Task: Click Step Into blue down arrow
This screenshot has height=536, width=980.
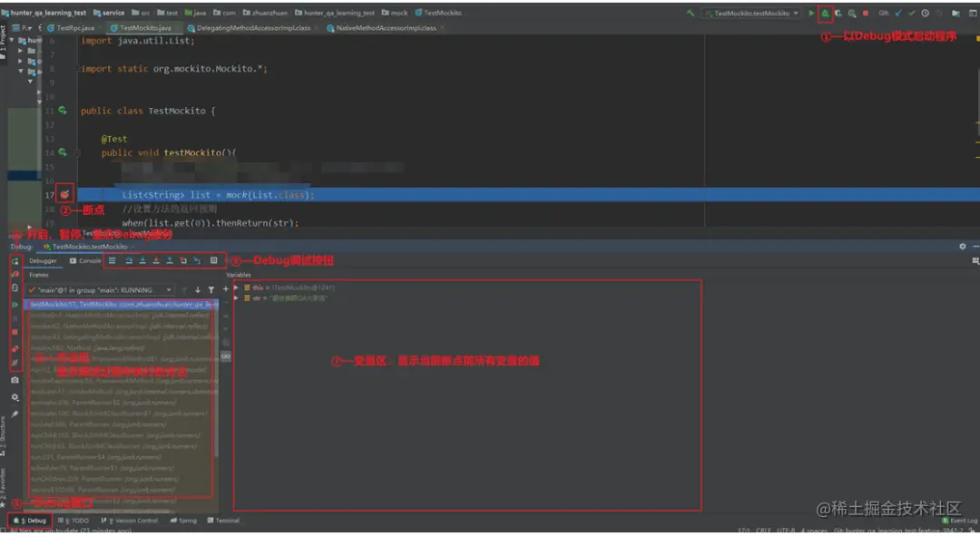Action: tap(142, 260)
